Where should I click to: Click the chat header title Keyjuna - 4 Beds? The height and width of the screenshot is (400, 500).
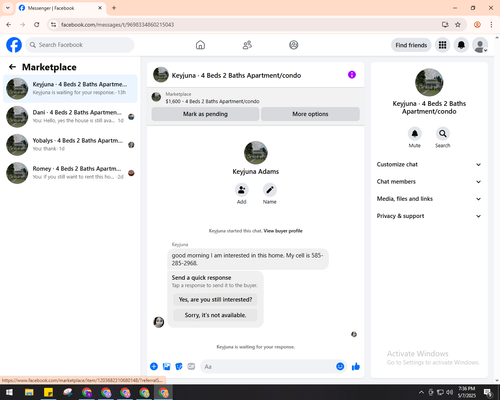236,75
